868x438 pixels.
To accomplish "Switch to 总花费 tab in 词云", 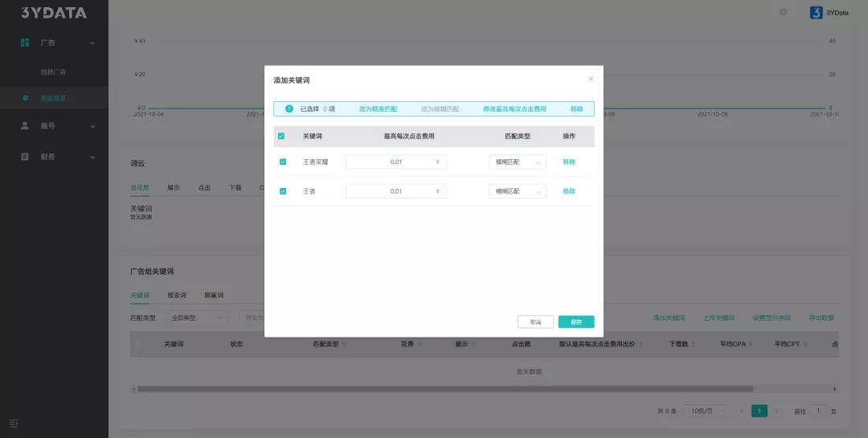I will tap(140, 188).
